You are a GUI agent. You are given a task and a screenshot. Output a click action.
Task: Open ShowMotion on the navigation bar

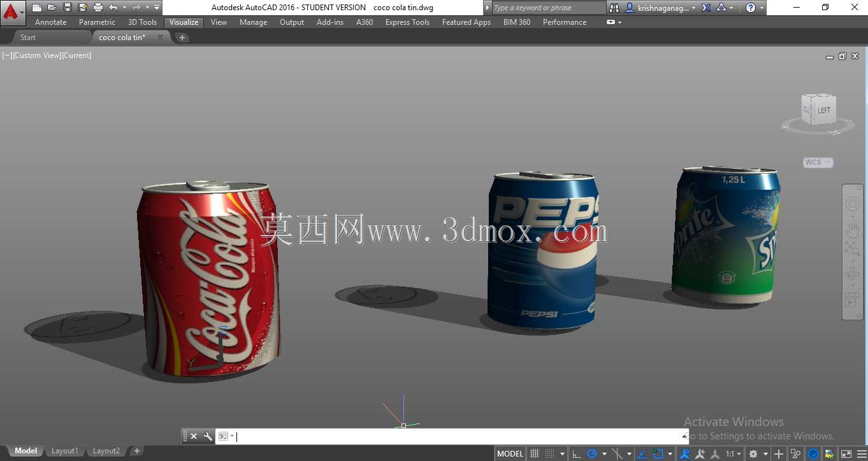click(x=852, y=300)
